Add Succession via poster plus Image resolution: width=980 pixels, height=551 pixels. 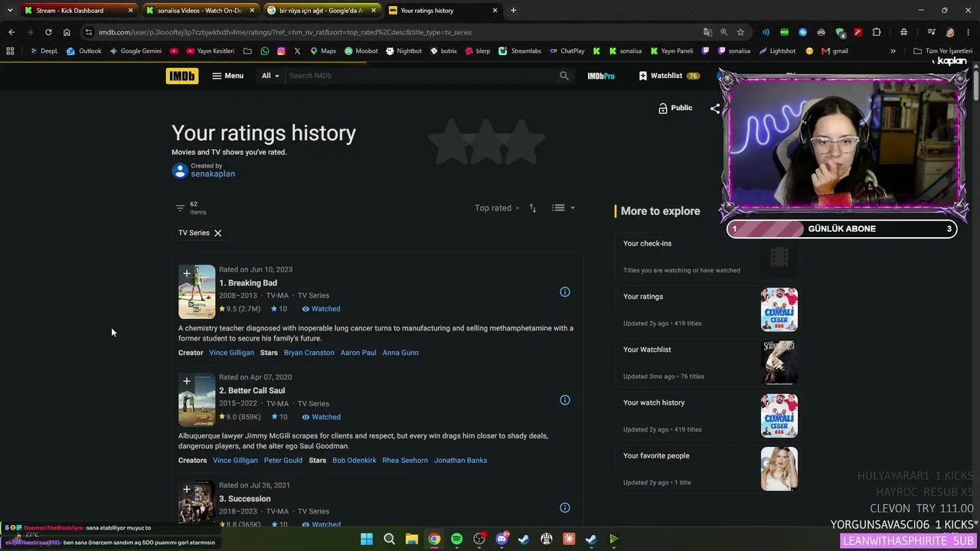186,489
